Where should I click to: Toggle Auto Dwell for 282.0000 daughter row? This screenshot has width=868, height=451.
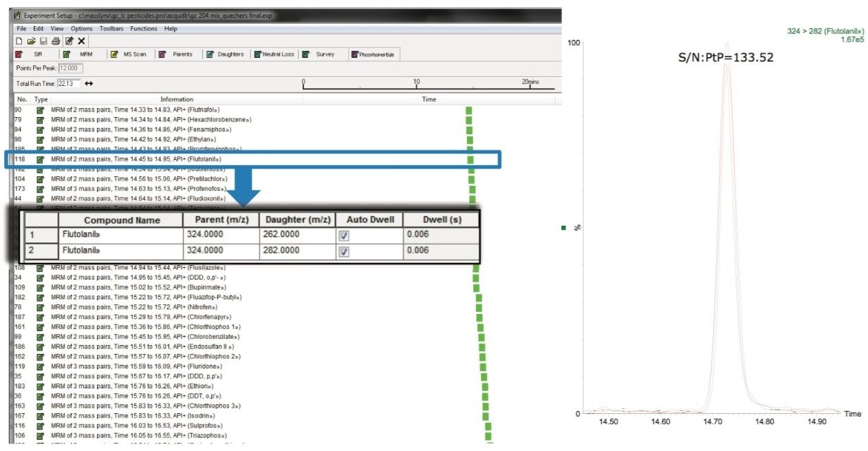(345, 251)
